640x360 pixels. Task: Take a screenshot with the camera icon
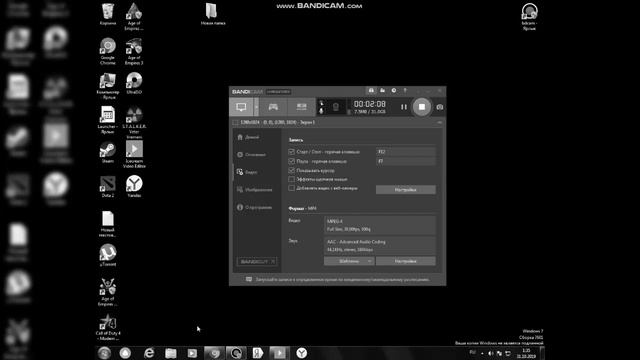pyautogui.click(x=440, y=107)
